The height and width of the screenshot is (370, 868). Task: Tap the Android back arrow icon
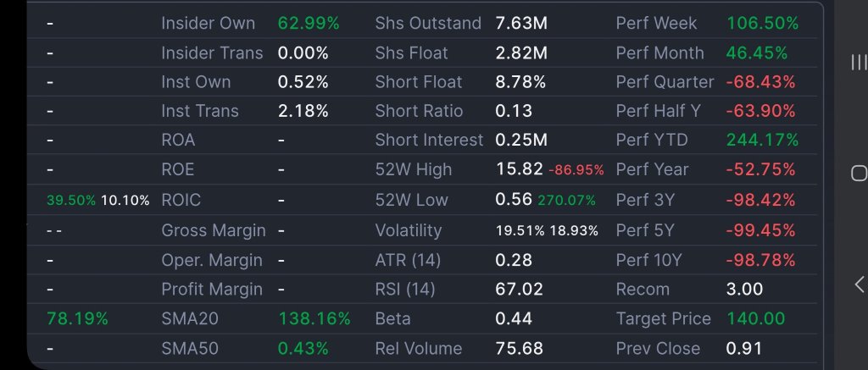[x=860, y=284]
